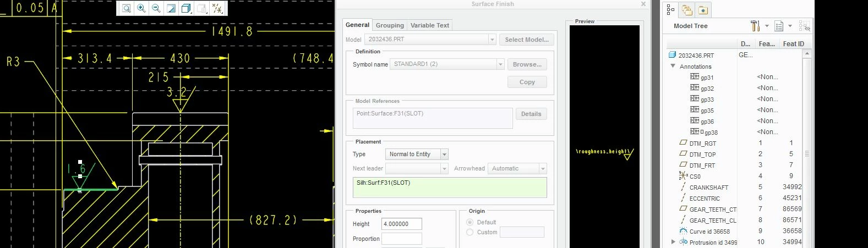Viewport: 868px width, 248px height.
Task: Click the Height input field
Action: point(402,224)
